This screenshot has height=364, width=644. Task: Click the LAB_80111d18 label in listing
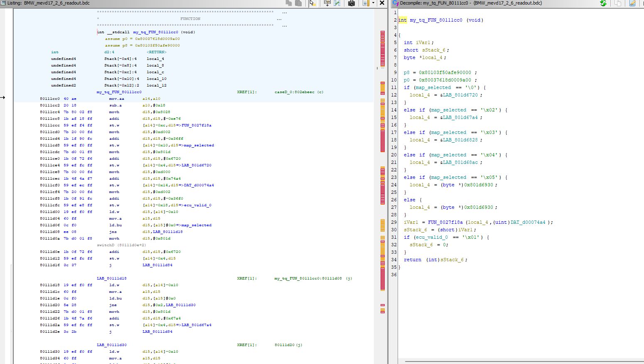click(x=112, y=278)
